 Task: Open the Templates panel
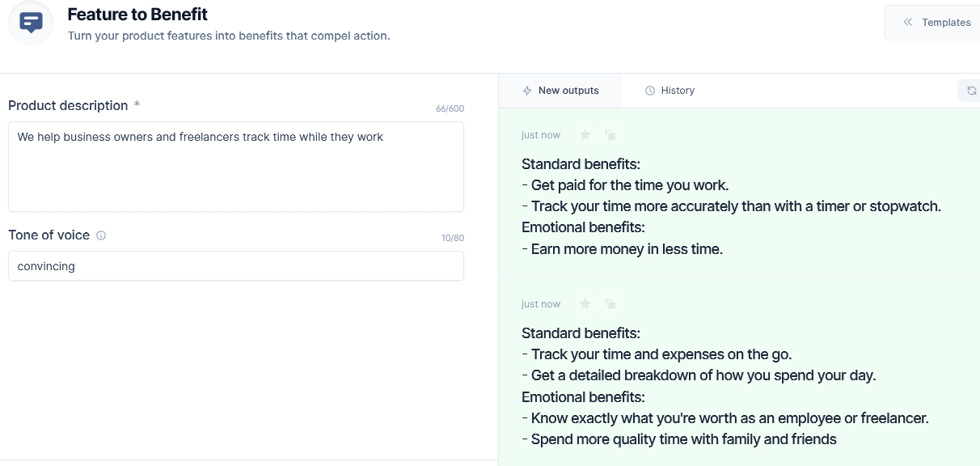[x=948, y=22]
